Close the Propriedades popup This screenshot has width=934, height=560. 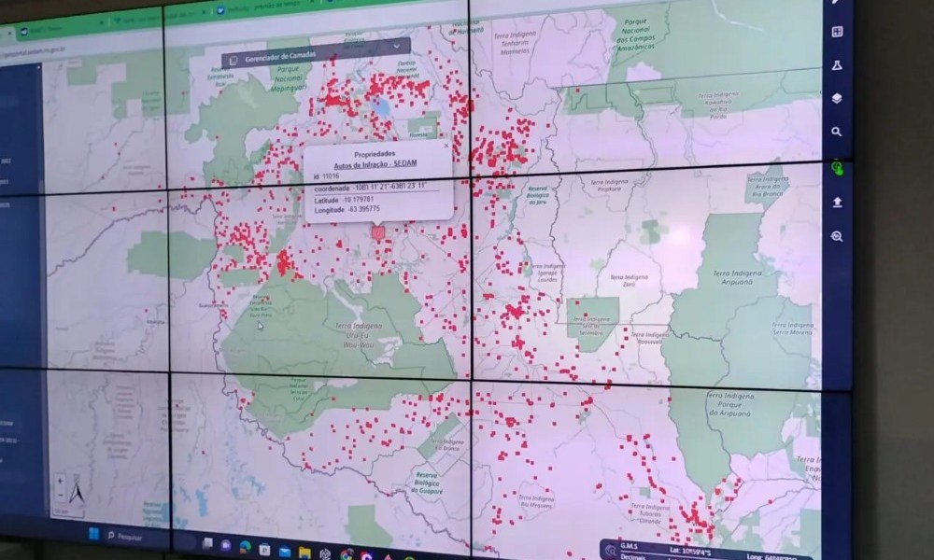coord(446,146)
